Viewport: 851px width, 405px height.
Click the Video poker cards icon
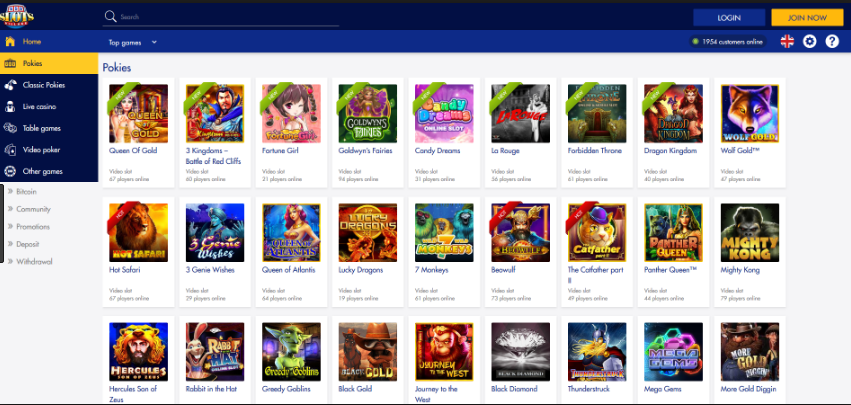[10, 149]
